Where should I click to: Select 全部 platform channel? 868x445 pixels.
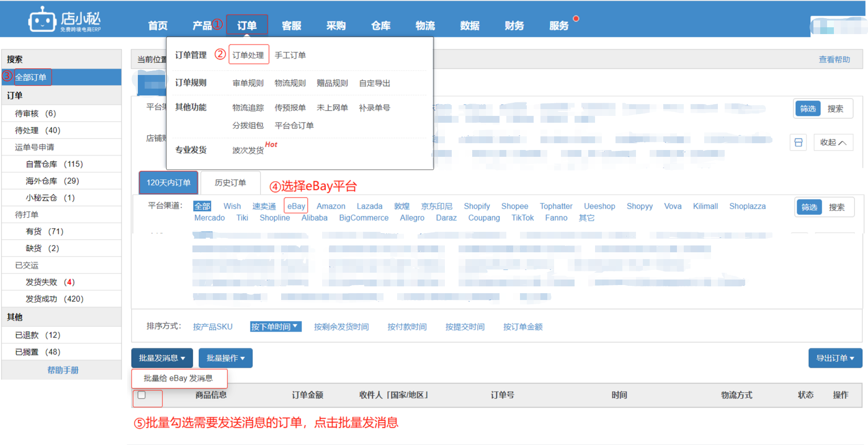[x=202, y=206]
